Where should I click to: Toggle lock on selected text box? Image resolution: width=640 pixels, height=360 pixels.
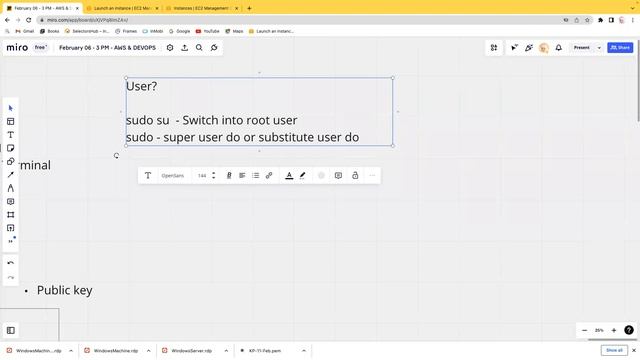[x=355, y=176]
